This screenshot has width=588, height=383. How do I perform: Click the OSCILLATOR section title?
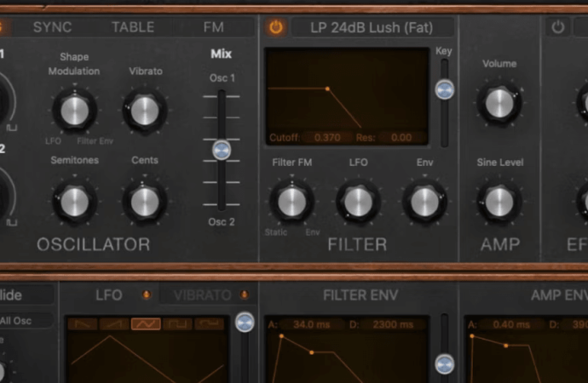click(94, 244)
